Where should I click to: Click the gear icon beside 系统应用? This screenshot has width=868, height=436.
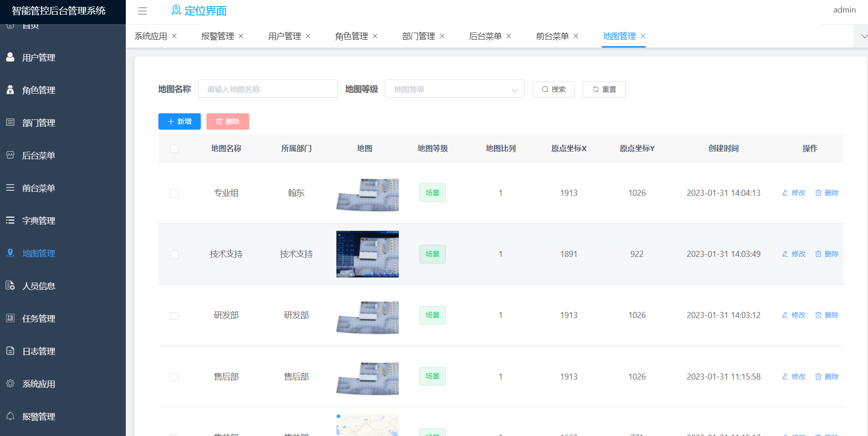click(10, 383)
